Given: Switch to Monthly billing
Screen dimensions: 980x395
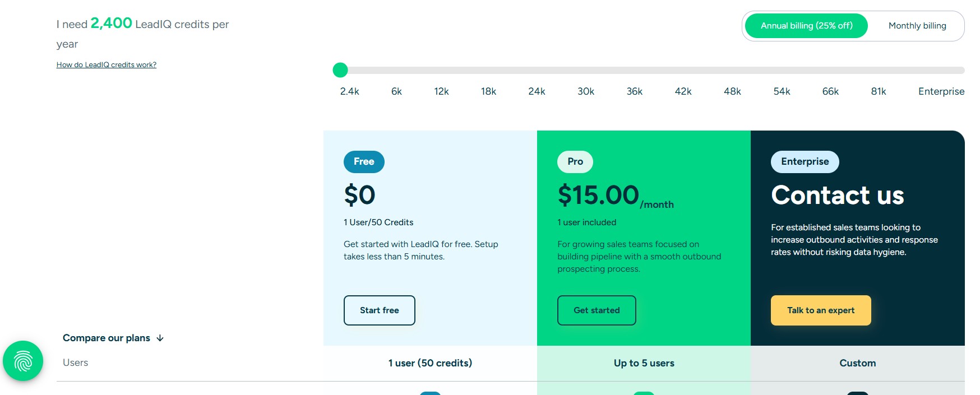Looking at the screenshot, I should (916, 25).
